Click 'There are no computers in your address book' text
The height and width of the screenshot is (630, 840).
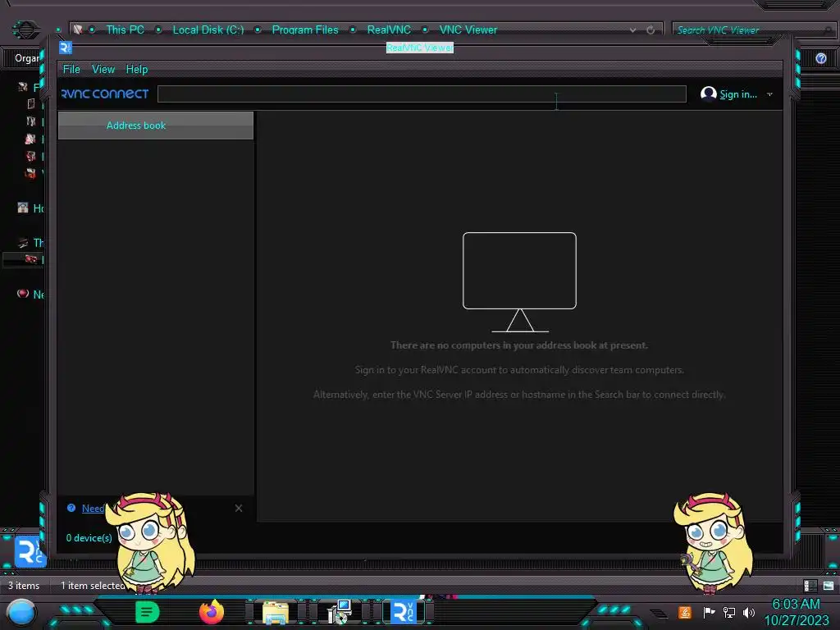tap(518, 345)
